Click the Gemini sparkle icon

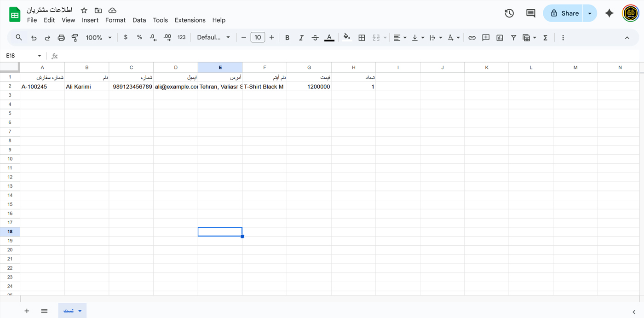[x=609, y=13]
